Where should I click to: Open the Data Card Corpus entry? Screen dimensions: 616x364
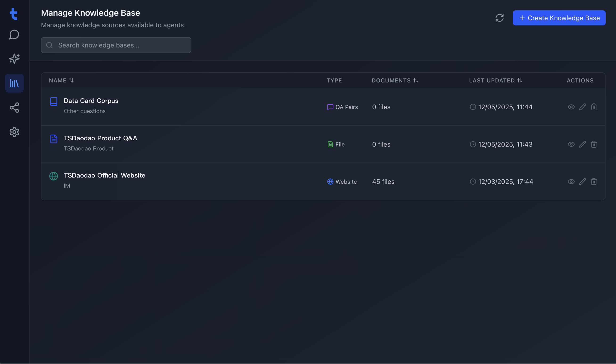(91, 101)
